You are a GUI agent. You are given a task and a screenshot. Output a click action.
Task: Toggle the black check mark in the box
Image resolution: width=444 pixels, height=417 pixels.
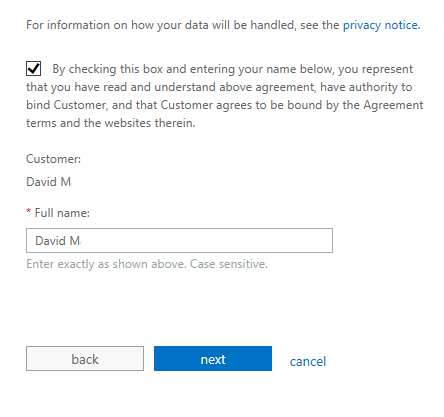click(x=33, y=69)
